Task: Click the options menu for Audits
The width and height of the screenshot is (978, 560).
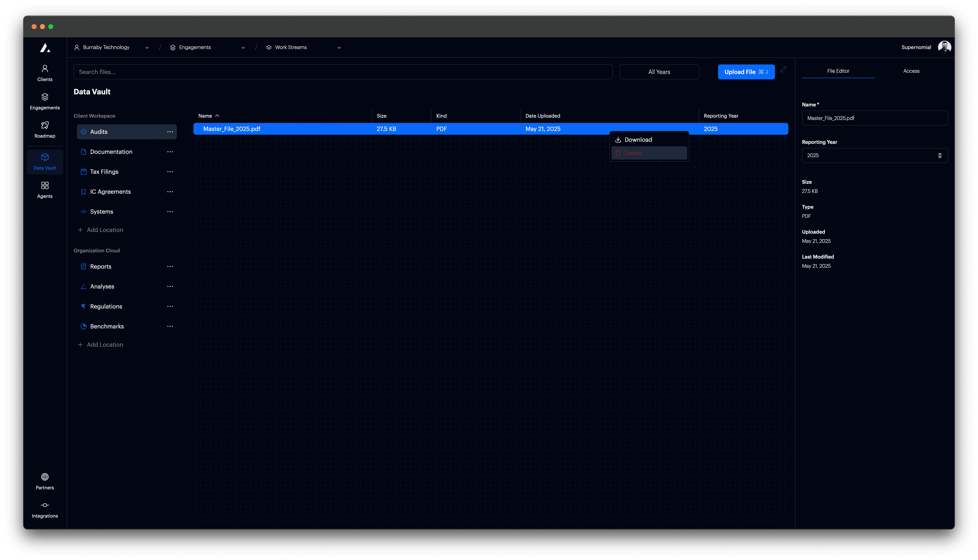Action: pyautogui.click(x=170, y=132)
